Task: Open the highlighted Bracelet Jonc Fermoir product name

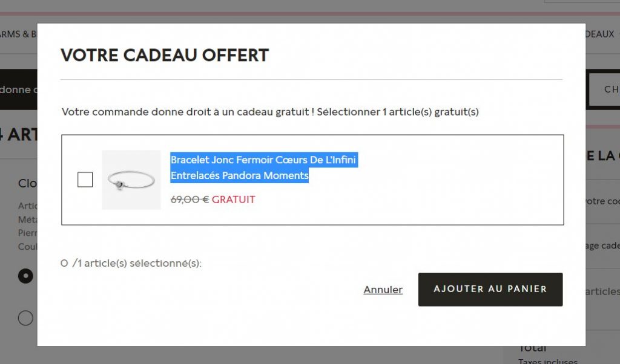Action: point(263,167)
